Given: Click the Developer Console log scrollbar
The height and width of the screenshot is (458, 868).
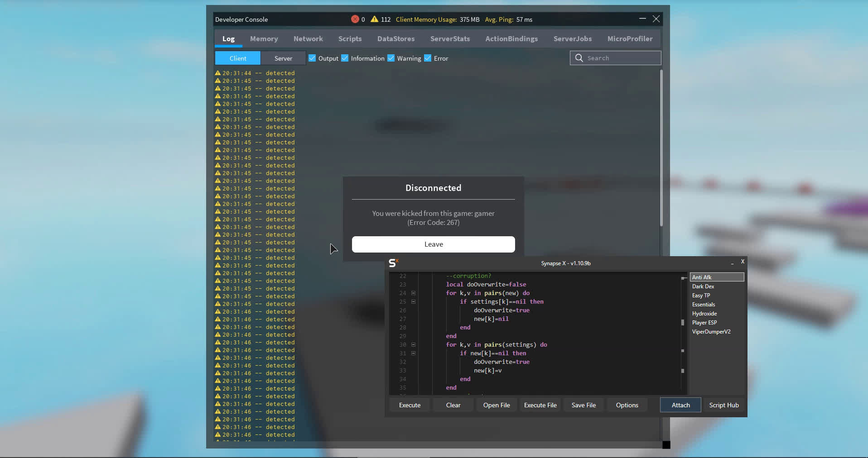Looking at the screenshot, I should pyautogui.click(x=661, y=148).
